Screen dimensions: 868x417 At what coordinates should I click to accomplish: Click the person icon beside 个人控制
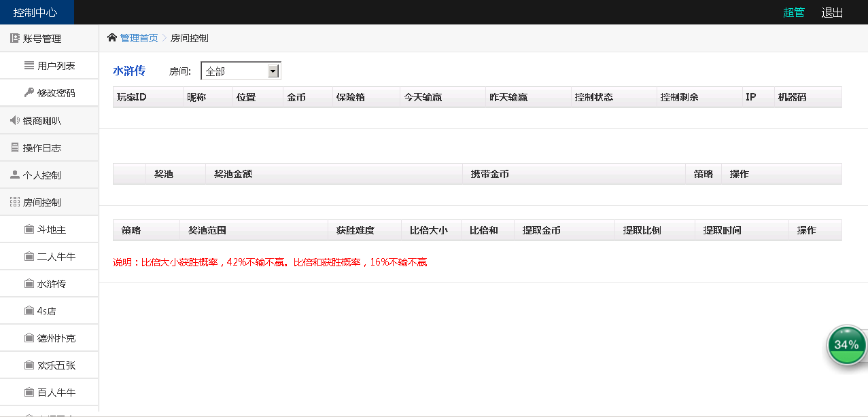(x=15, y=175)
